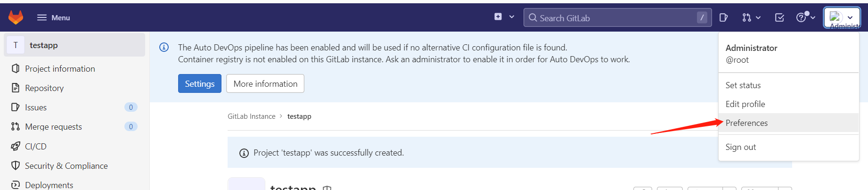Expand the Merge requests top-bar dropdown

(751, 17)
